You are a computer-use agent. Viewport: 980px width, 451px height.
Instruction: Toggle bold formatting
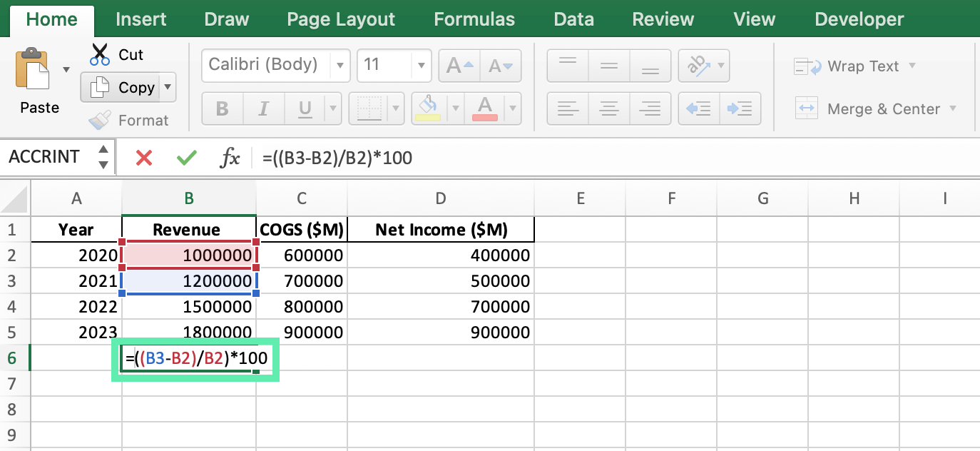click(222, 108)
